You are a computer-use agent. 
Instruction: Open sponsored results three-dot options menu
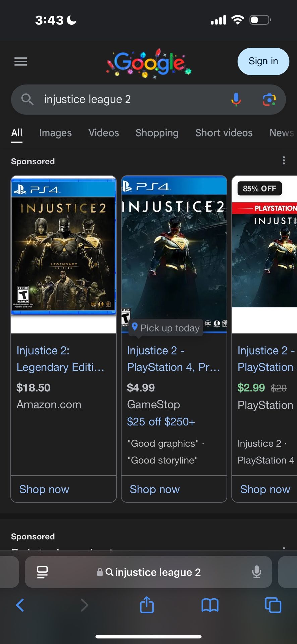coord(284,161)
